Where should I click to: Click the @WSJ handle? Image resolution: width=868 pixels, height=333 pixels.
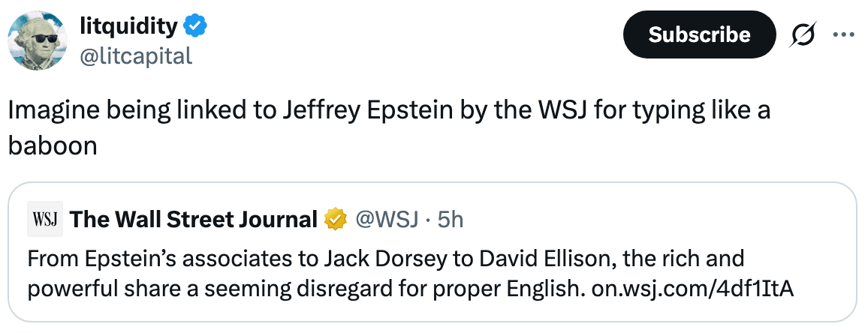point(384,219)
